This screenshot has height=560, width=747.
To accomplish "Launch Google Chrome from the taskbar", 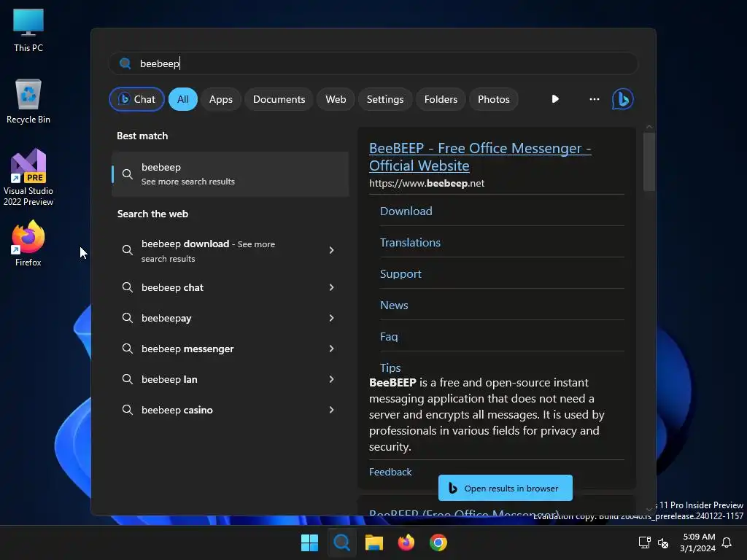I will pyautogui.click(x=438, y=542).
